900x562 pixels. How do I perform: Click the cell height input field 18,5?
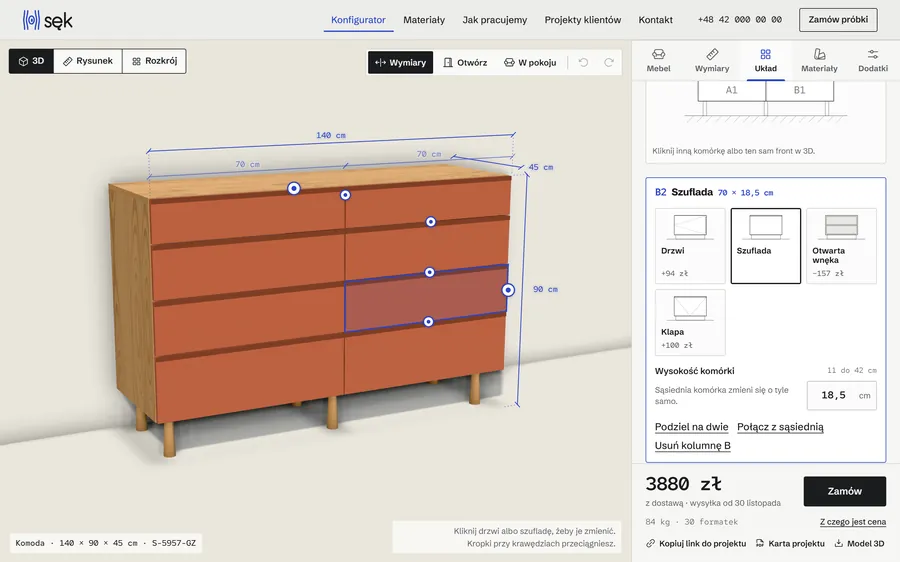841,396
